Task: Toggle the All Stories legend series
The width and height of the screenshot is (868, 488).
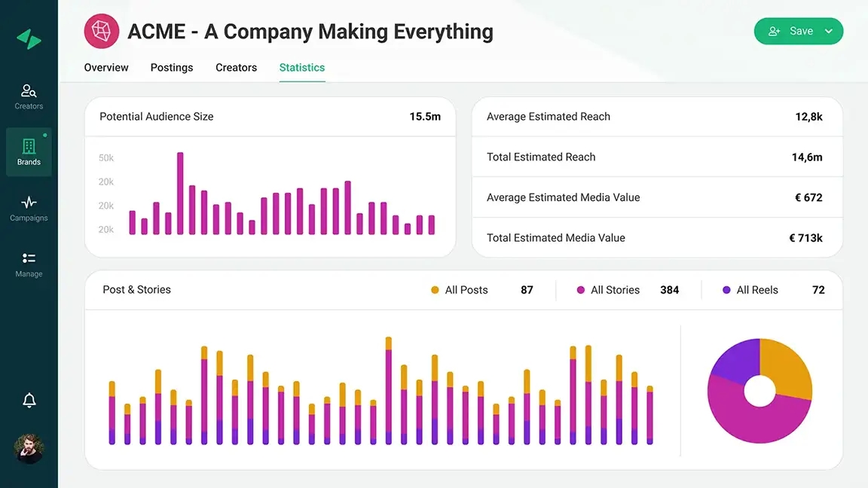Action: click(x=607, y=290)
